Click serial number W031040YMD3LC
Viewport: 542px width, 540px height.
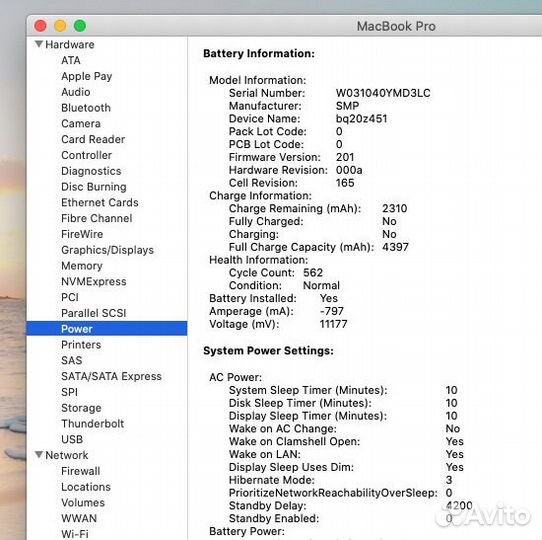pos(383,93)
